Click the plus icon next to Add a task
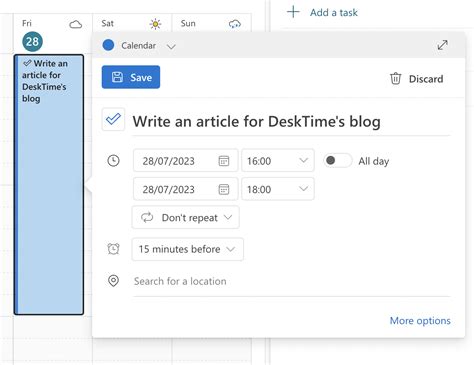Viewport: 474px width, 365px height. point(293,12)
